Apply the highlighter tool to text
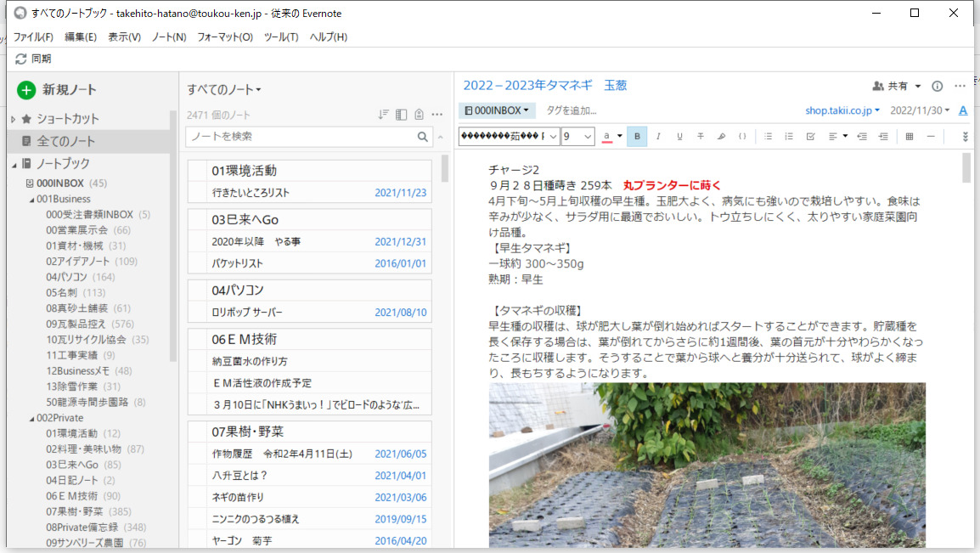 coord(722,136)
